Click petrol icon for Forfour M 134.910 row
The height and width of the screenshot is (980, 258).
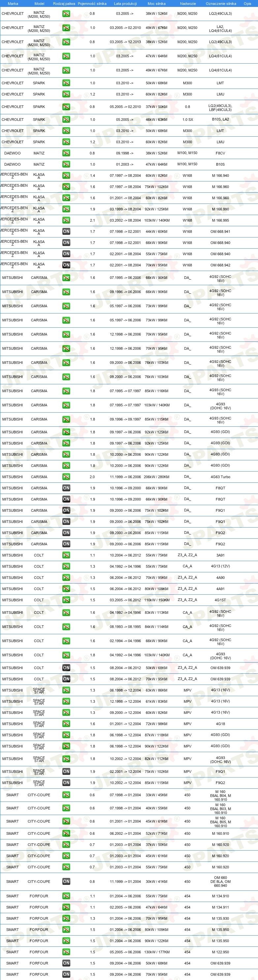tap(66, 896)
